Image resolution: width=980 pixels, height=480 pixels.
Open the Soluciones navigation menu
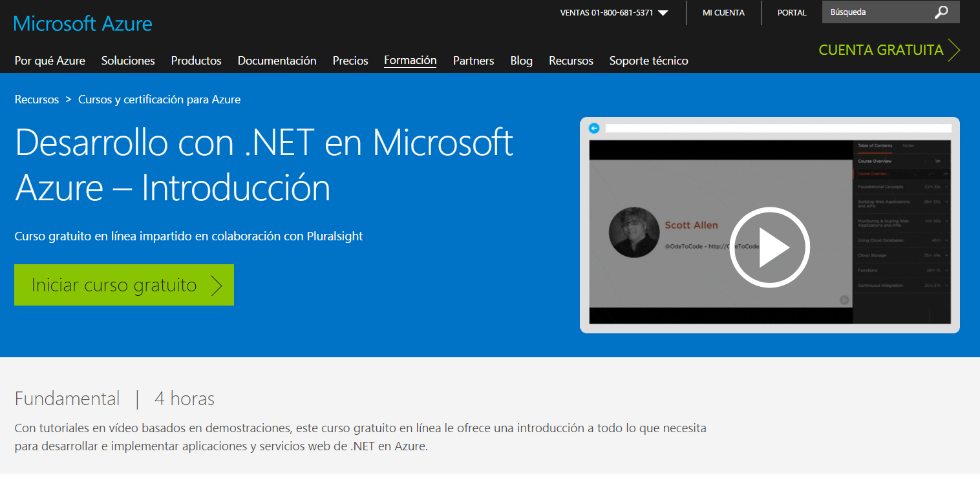point(127,61)
